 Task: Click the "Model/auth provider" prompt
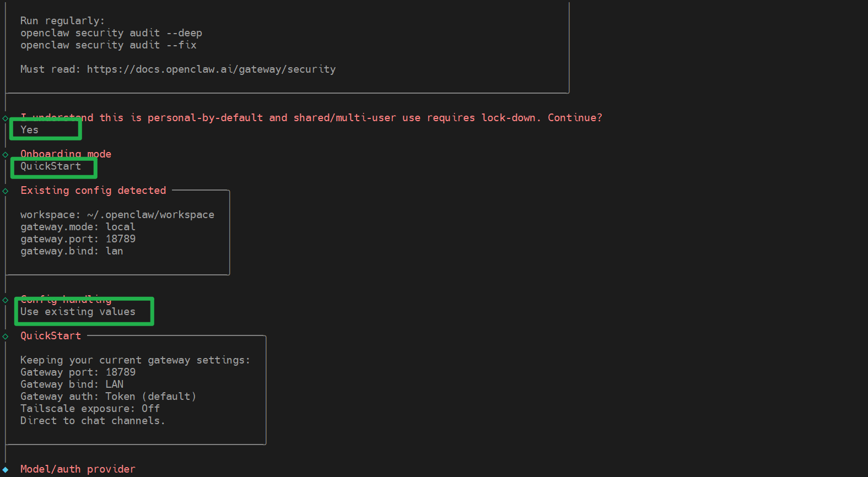tap(78, 469)
